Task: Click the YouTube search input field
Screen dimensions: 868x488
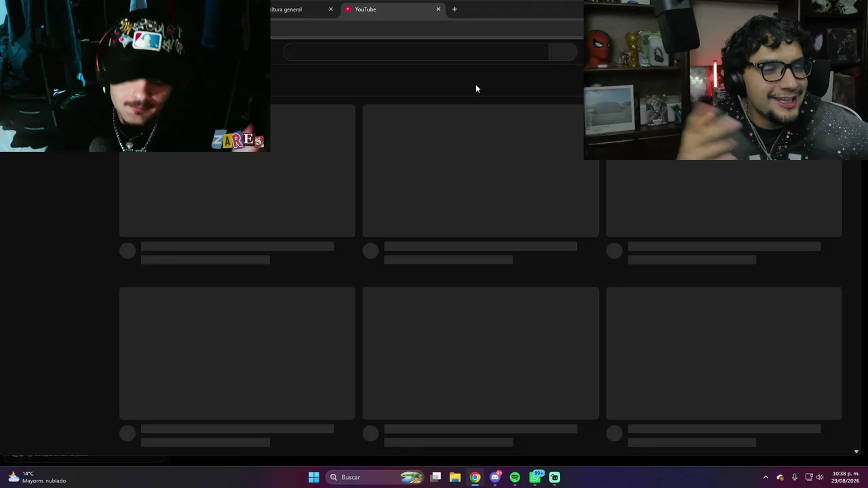Action: [416, 52]
